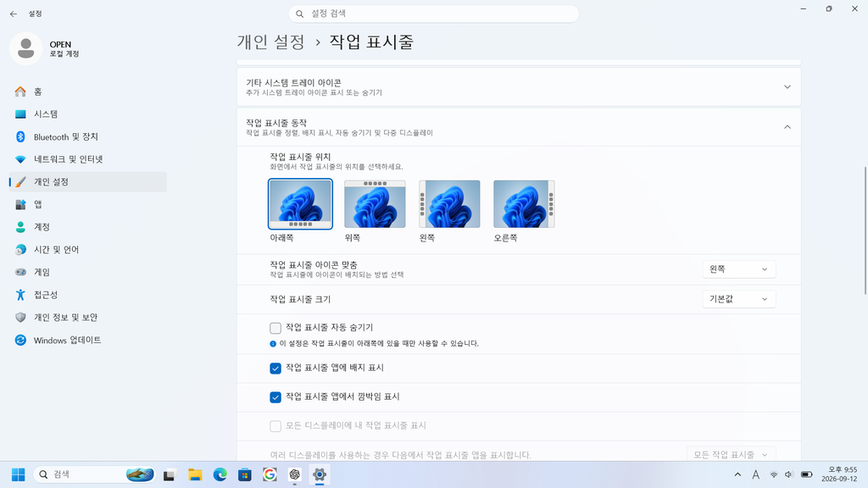Open 시간 및 언어 settings

(87, 250)
